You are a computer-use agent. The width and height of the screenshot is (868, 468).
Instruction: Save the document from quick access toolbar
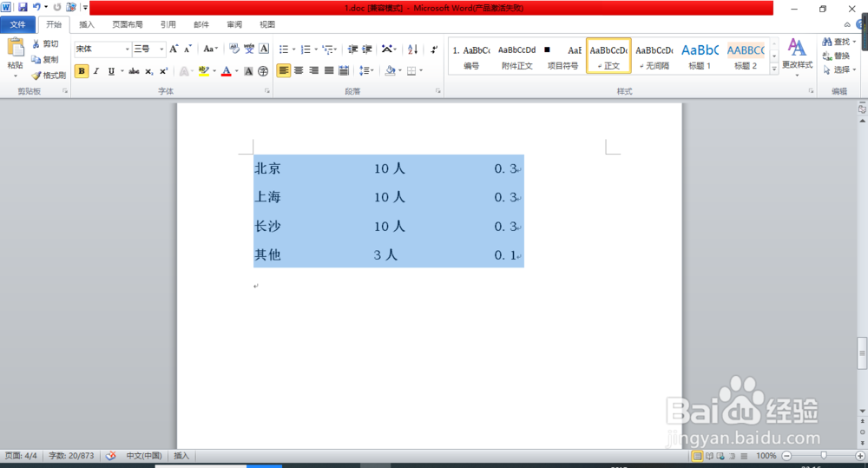pyautogui.click(x=23, y=8)
